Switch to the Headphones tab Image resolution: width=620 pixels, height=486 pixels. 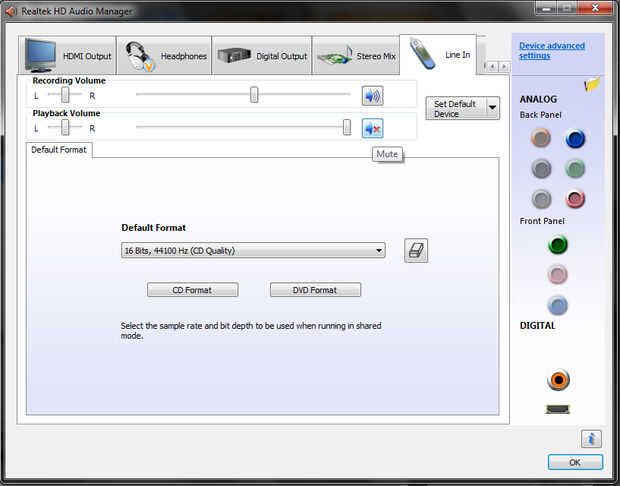click(164, 56)
